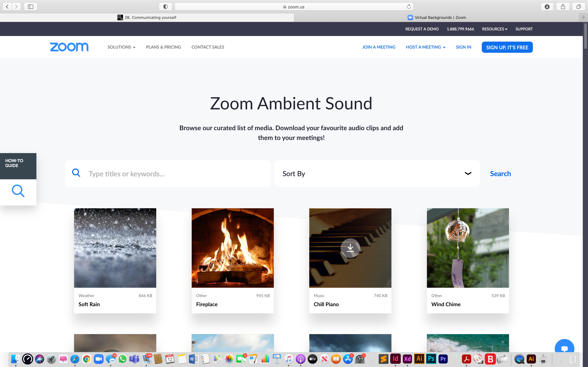Click the page reload icon
588x367 pixels.
409,7
